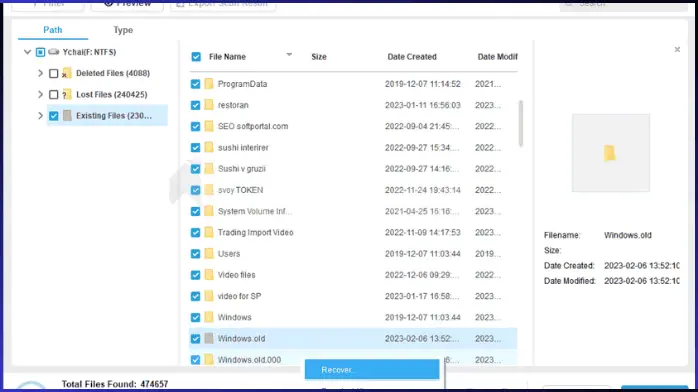Screen dimensions: 698x392
Task: Click the Deleted Files folder icon
Action: click(67, 73)
